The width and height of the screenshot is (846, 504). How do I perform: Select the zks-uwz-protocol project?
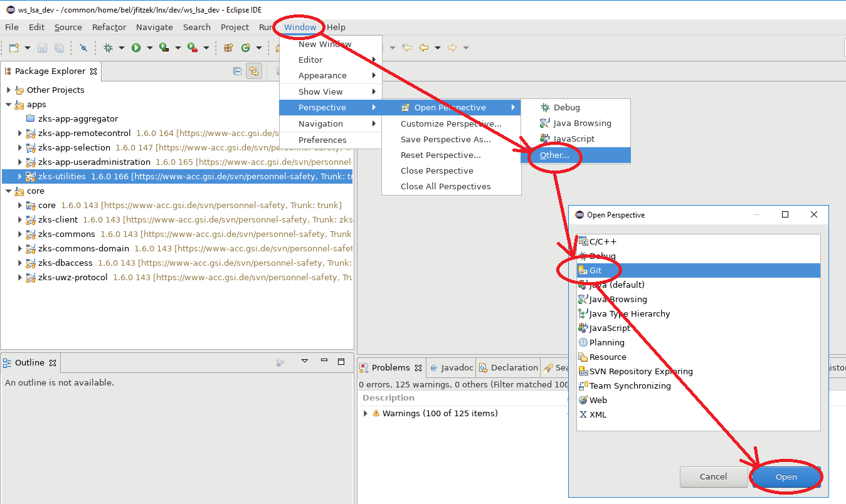73,278
